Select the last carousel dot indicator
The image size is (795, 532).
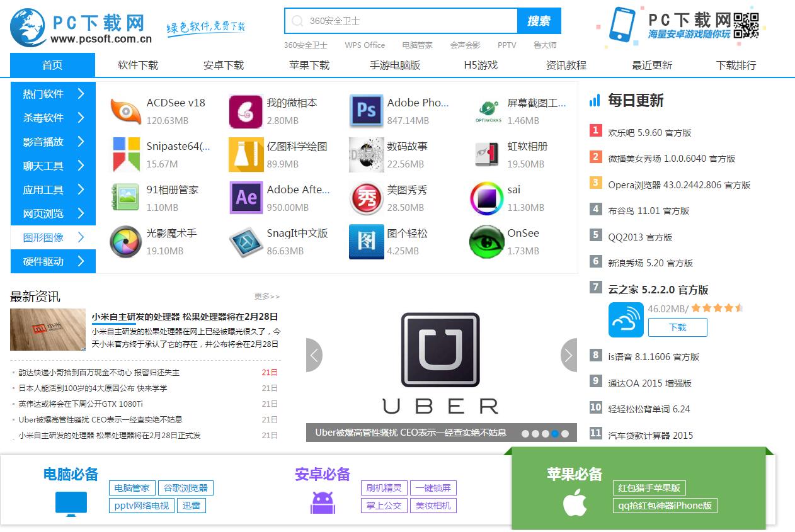(x=565, y=433)
